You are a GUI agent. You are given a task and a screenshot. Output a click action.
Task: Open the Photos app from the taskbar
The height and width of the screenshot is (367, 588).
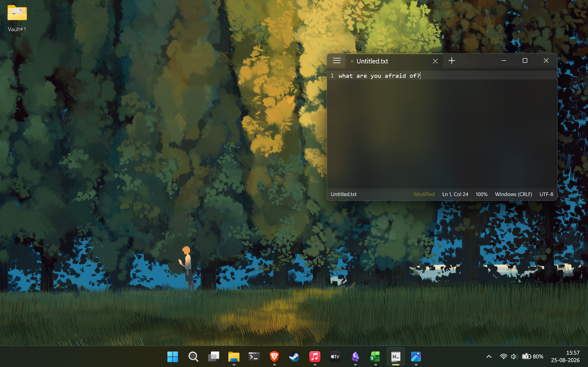tap(416, 357)
